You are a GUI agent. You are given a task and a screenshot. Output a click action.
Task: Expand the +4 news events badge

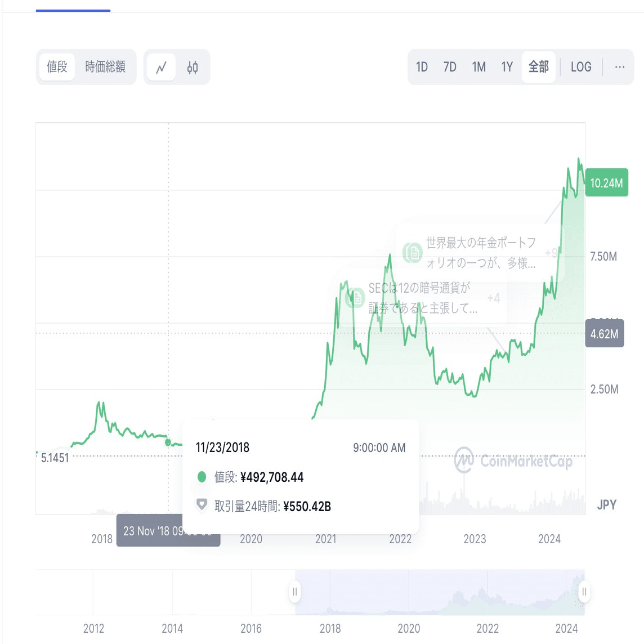pos(494,298)
